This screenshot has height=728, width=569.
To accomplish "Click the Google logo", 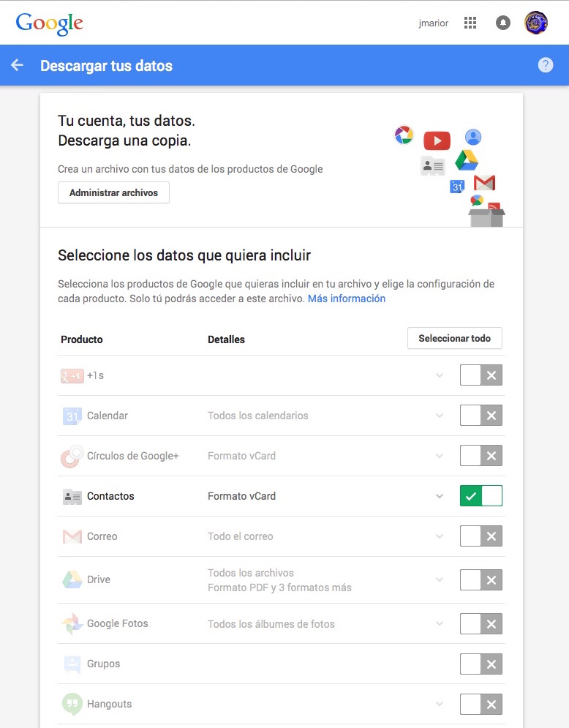I will tap(49, 23).
